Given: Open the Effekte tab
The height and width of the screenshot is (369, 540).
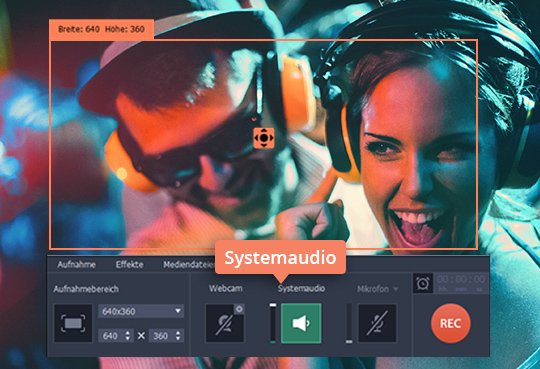Looking at the screenshot, I should click(x=129, y=265).
